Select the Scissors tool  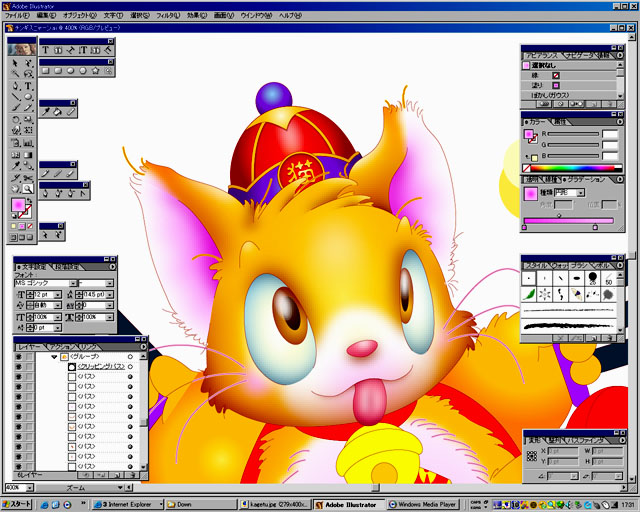click(28, 178)
